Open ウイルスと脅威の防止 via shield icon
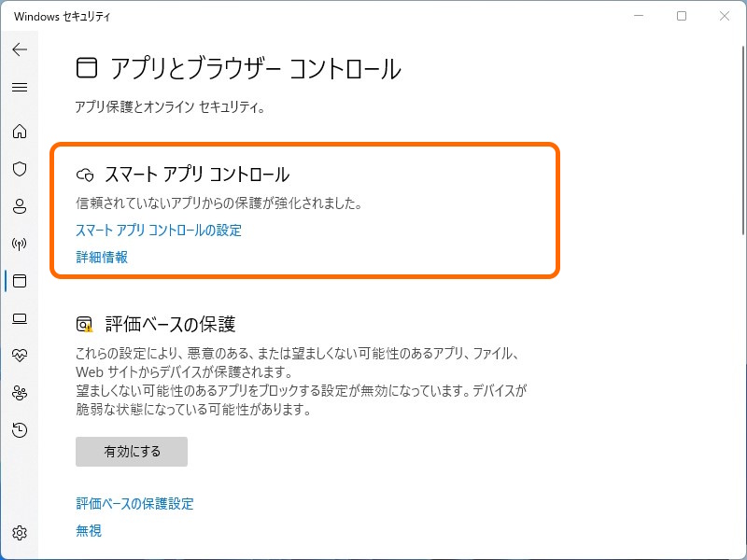Viewport: 747px width, 560px height. pos(20,169)
